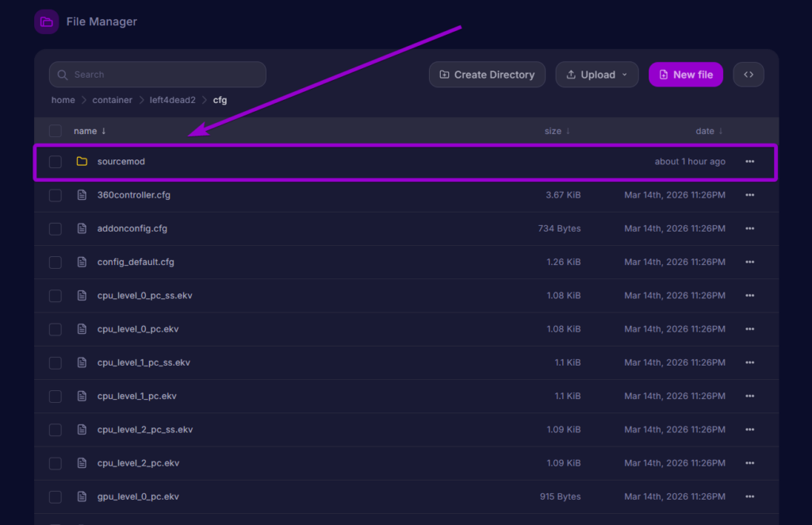Open the code editor via the </> icon
Viewport: 812px width, 525px height.
click(748, 74)
